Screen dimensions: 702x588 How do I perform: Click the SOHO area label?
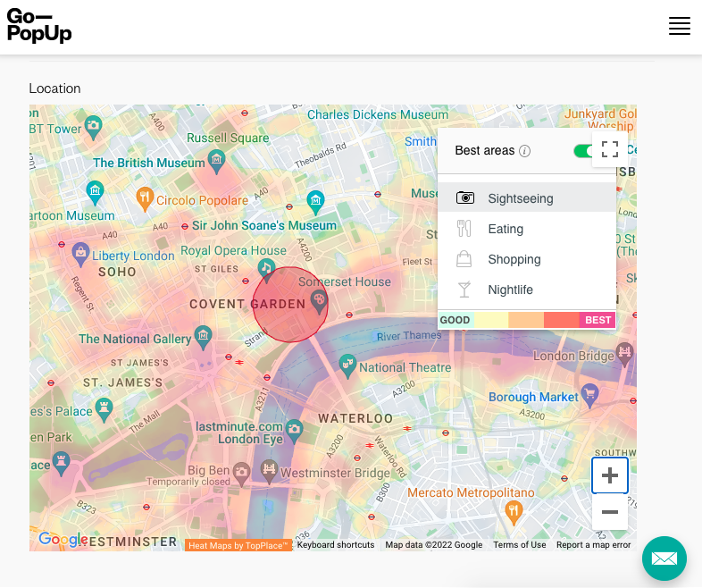pyautogui.click(x=117, y=272)
